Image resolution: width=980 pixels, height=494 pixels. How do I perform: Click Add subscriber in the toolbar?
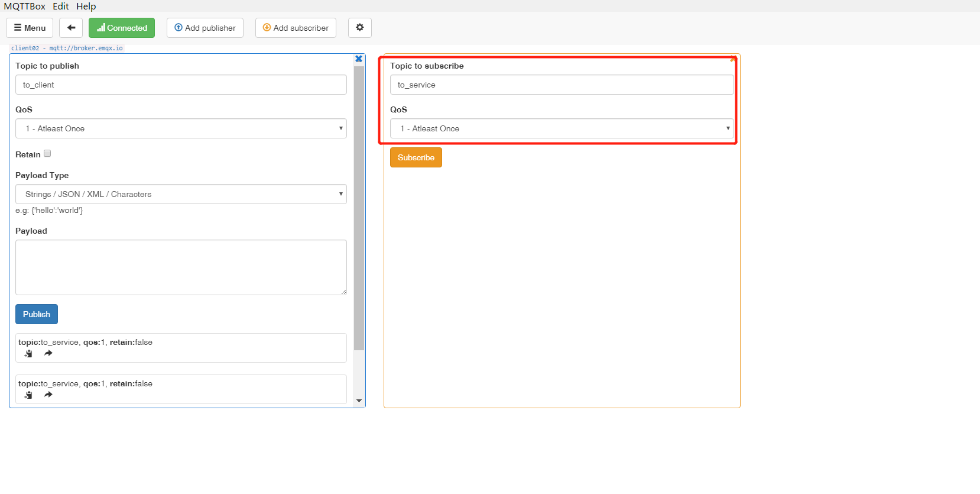[296, 28]
